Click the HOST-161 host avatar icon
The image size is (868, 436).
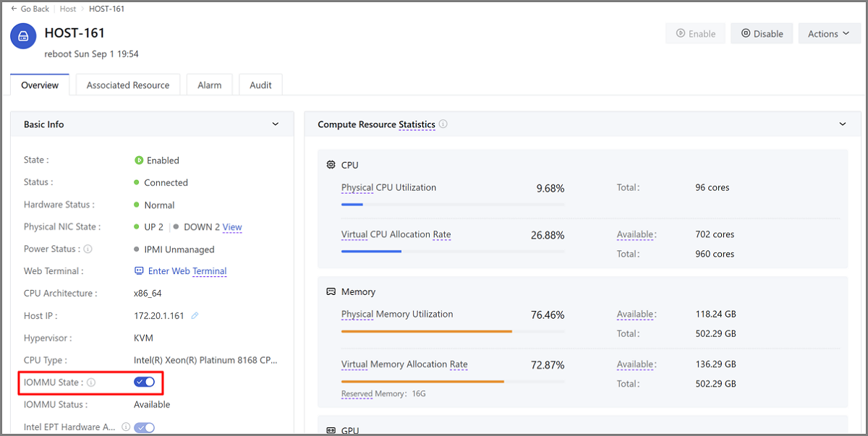pos(24,36)
